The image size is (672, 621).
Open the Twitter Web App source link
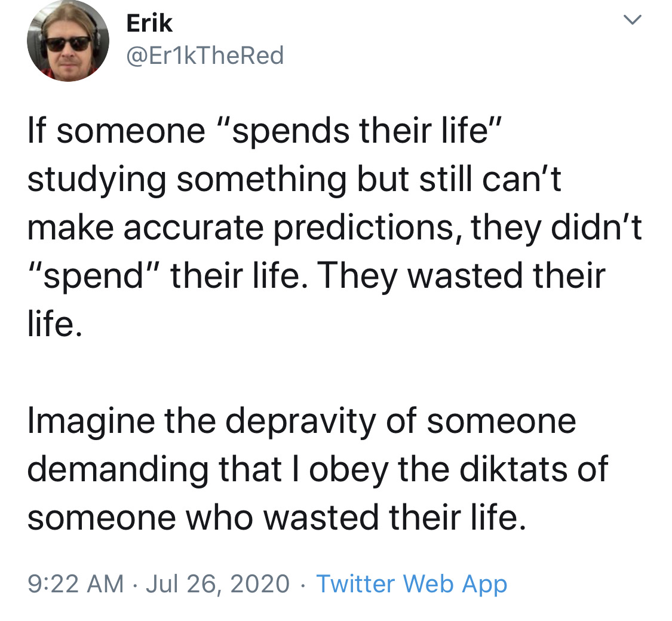click(x=412, y=584)
